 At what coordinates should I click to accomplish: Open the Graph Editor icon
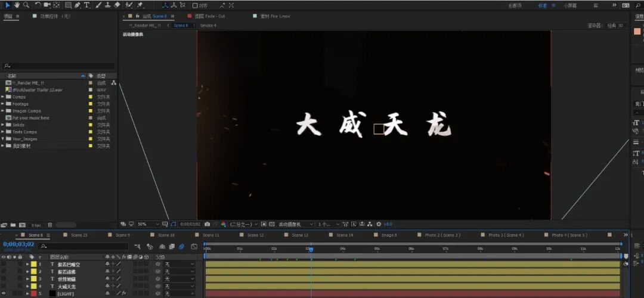click(x=194, y=247)
